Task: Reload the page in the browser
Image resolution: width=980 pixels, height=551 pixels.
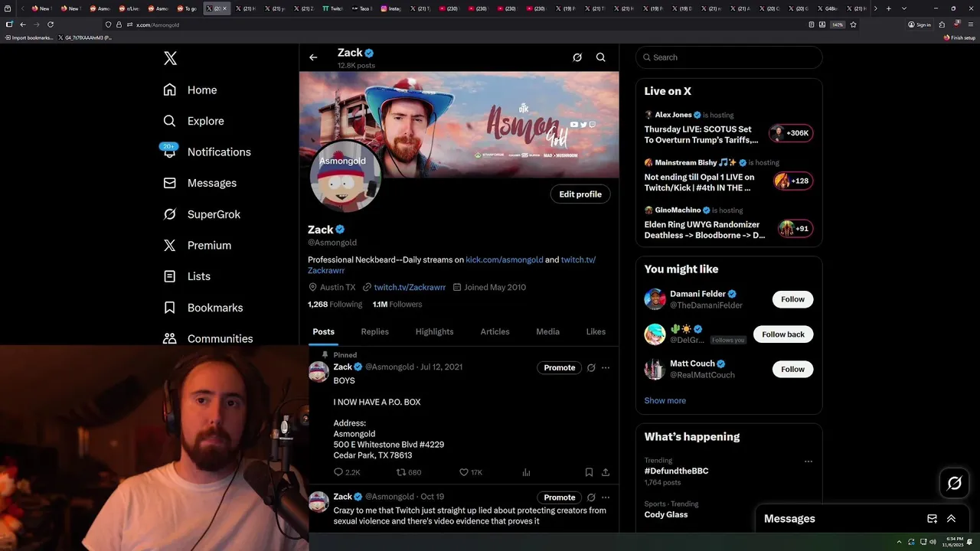Action: tap(51, 24)
